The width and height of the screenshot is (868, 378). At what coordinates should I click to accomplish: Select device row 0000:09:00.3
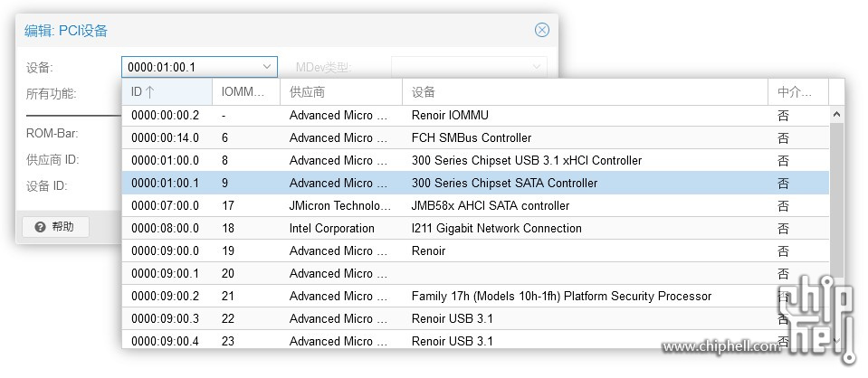point(475,319)
